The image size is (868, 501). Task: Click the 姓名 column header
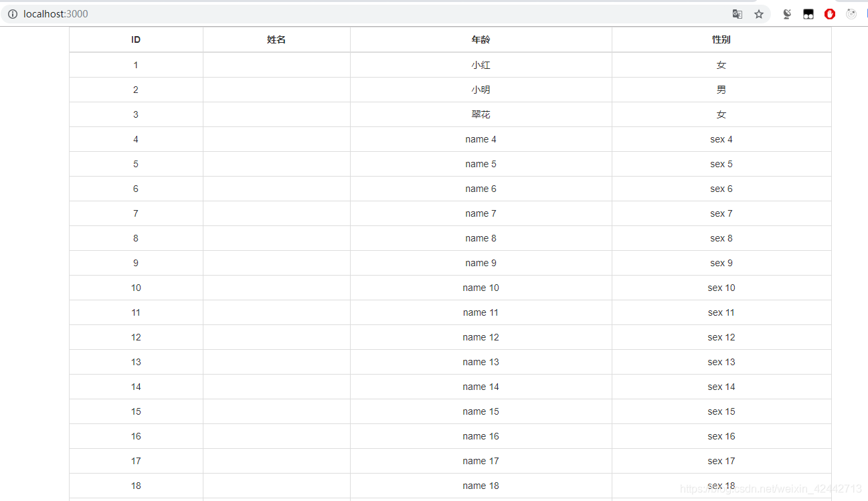point(276,39)
